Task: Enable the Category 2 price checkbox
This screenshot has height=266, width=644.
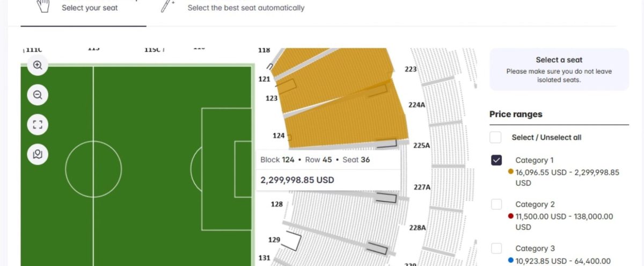Action: [x=496, y=204]
